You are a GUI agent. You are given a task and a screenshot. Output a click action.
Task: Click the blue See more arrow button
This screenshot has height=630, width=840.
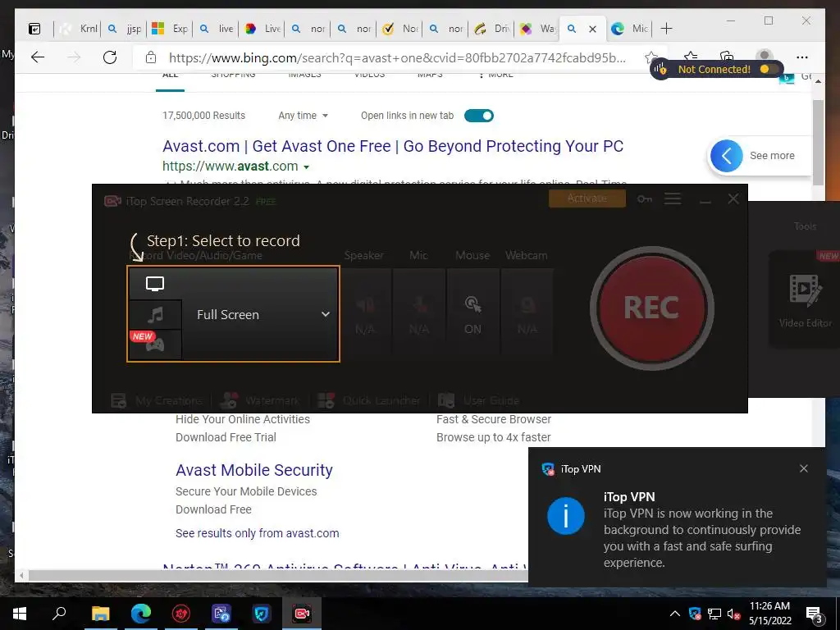(727, 156)
